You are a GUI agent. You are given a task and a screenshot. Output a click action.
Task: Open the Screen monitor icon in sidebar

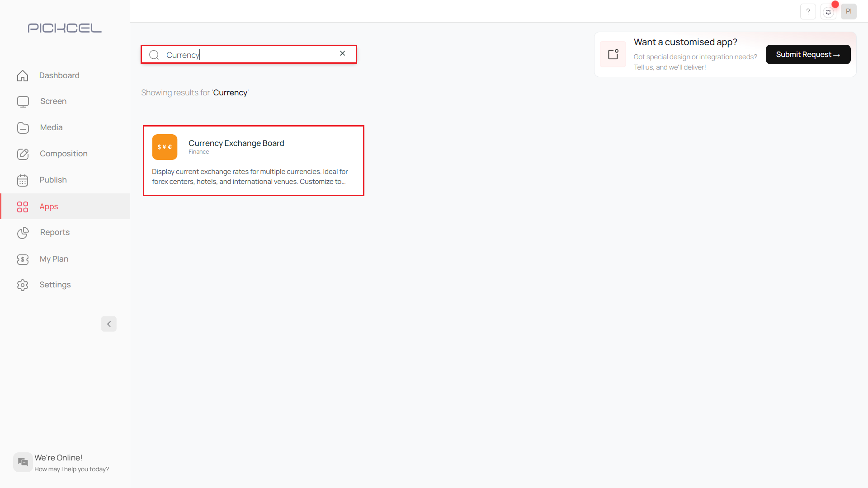click(x=23, y=101)
